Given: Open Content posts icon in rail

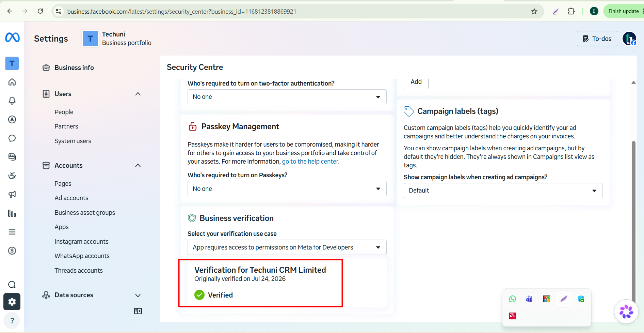Looking at the screenshot, I should [12, 157].
